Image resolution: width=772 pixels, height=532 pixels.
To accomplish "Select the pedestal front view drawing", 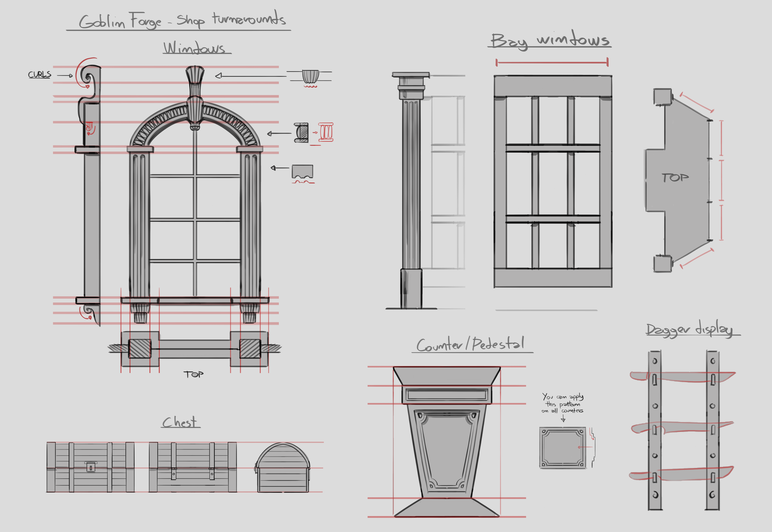I will click(x=447, y=442).
